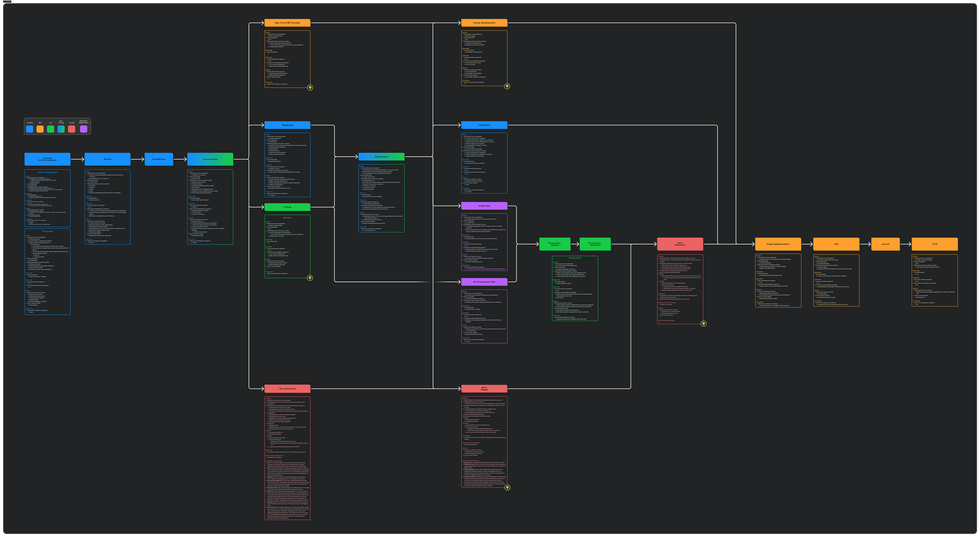980x537 pixels.
Task: Click the Contentful blue node header
Action: [484, 125]
